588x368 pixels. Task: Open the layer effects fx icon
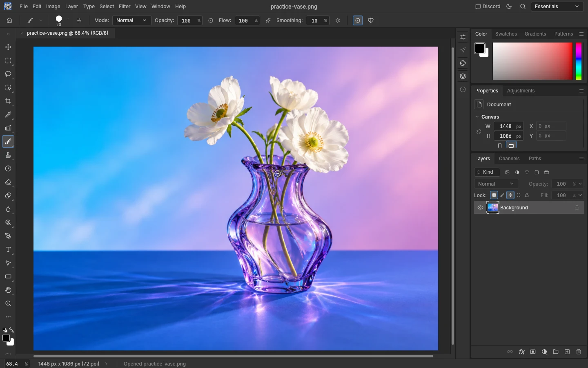click(x=521, y=352)
